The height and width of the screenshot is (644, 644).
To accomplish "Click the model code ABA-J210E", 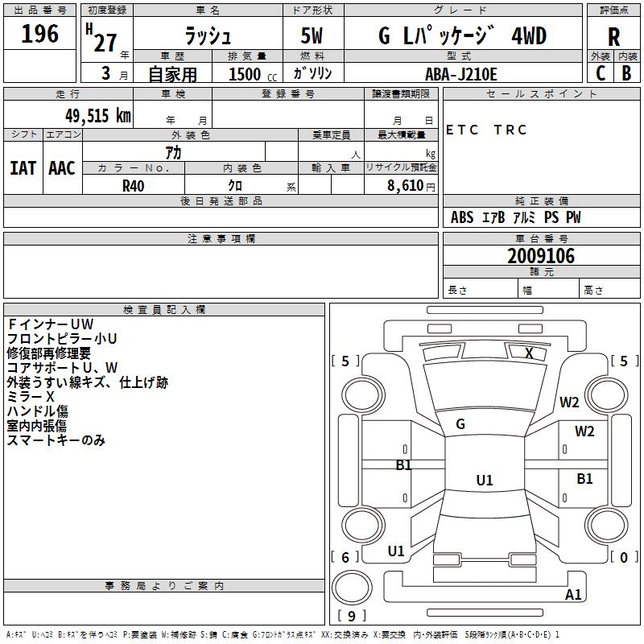I will (x=461, y=73).
